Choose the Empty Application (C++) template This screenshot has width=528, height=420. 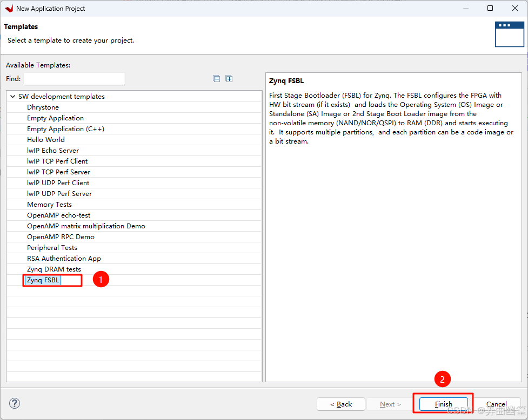click(66, 129)
